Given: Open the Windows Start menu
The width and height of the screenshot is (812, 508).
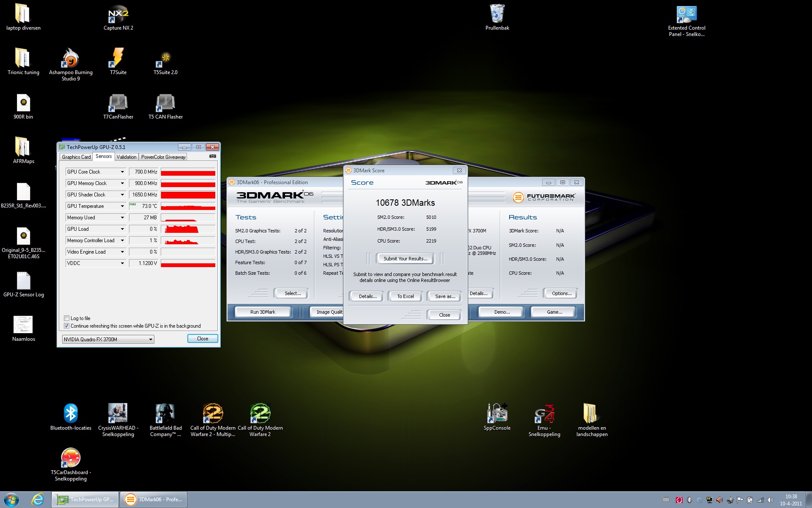Looking at the screenshot, I should 11,500.
